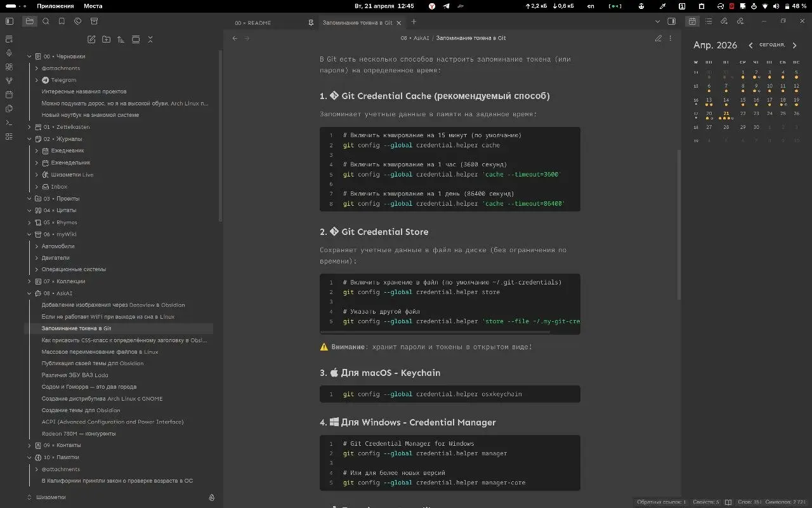Navigate back in note history
The image size is (812, 508).
point(235,38)
